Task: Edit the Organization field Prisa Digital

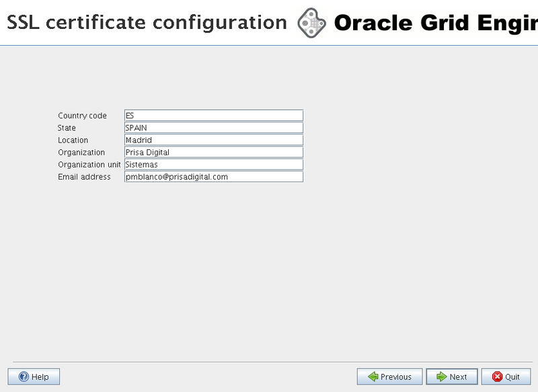Action: click(x=214, y=152)
